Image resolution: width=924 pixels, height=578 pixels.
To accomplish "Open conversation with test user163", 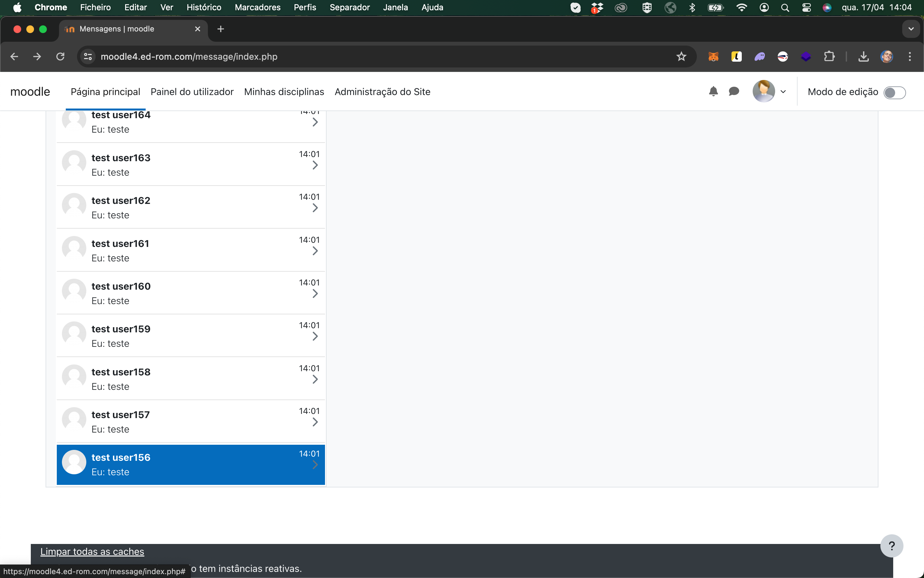I will click(191, 164).
